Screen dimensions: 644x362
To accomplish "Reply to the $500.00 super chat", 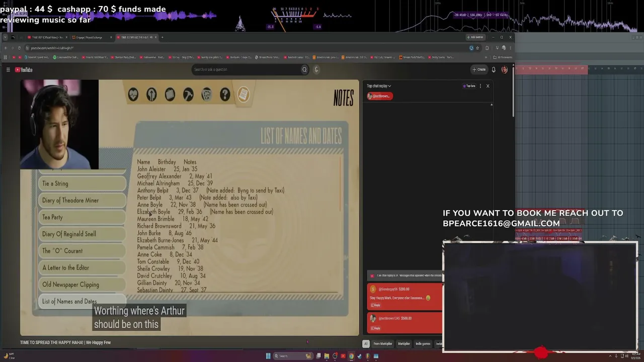I will tap(375, 328).
